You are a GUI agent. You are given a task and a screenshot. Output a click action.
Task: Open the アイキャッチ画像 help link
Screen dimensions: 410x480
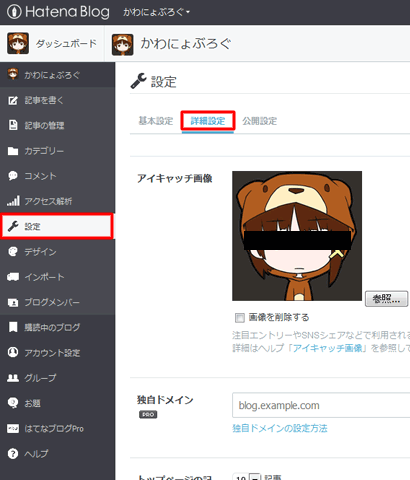[327, 348]
